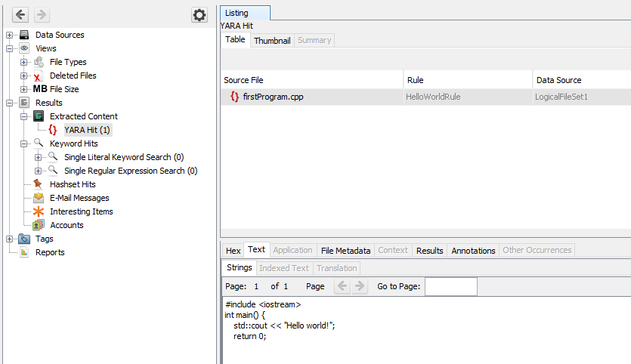Click the back arrow navigation button
This screenshot has height=364, width=631.
[20, 15]
